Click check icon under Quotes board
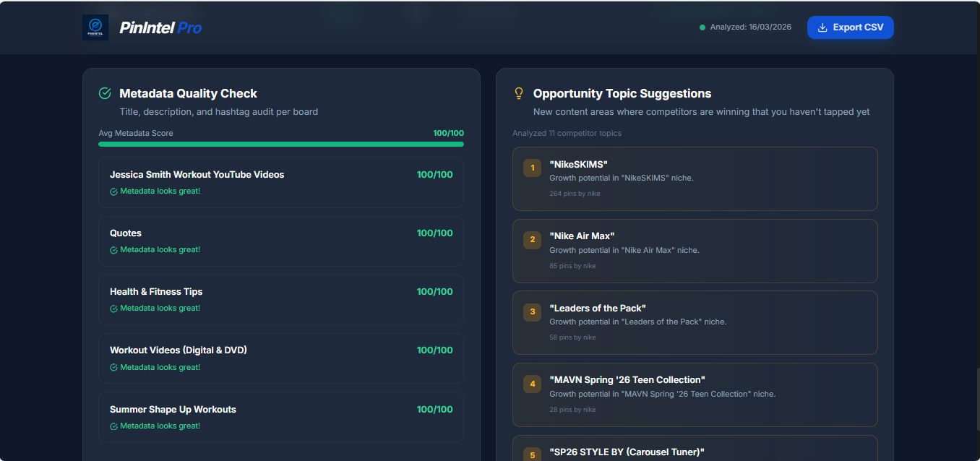Screen dimensions: 980x461 [x=113, y=250]
